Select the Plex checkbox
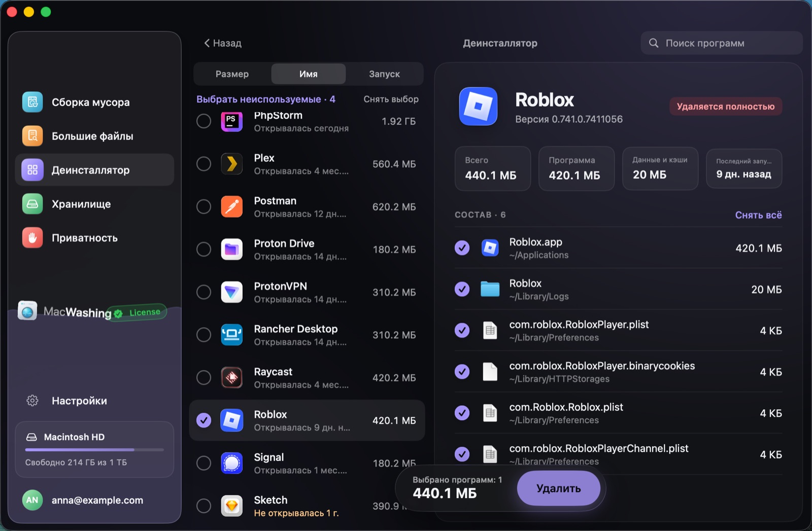 pos(204,164)
